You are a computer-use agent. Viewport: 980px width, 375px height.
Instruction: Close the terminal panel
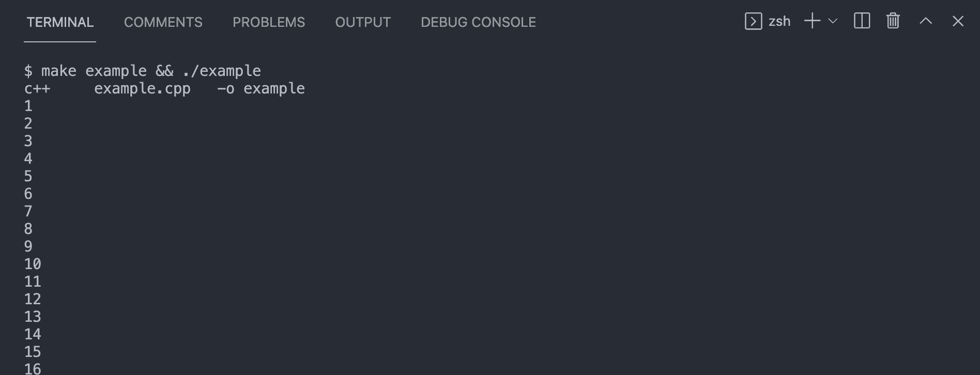tap(958, 21)
